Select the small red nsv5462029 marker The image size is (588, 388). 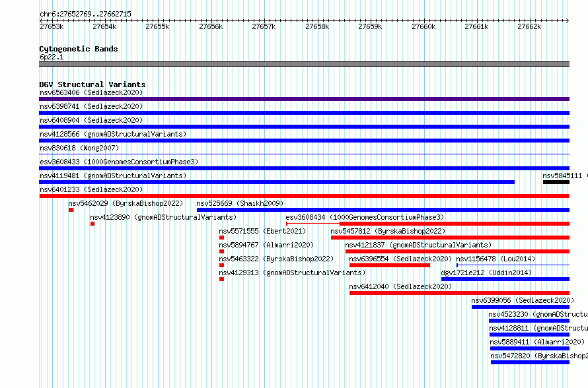point(71,210)
